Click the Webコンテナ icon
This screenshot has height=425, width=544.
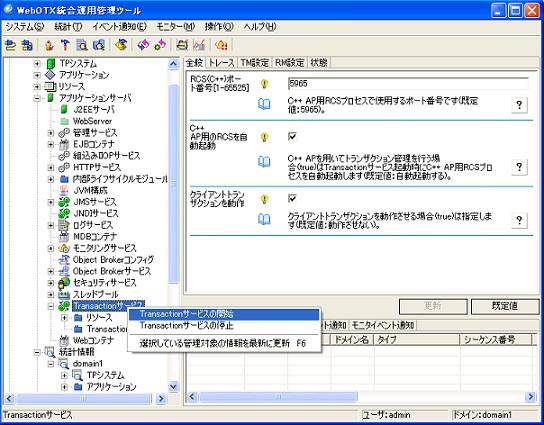(x=64, y=340)
